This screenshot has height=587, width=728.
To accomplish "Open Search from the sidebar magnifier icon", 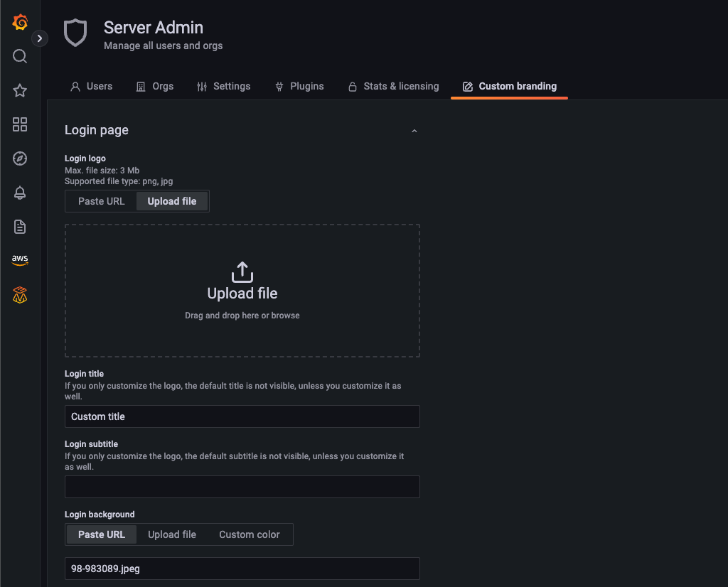I will pyautogui.click(x=19, y=56).
